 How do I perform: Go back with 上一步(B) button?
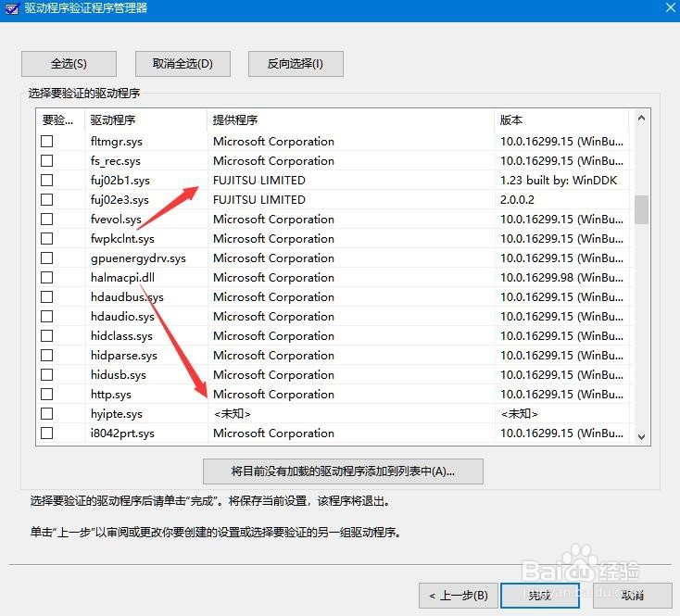pyautogui.click(x=459, y=596)
